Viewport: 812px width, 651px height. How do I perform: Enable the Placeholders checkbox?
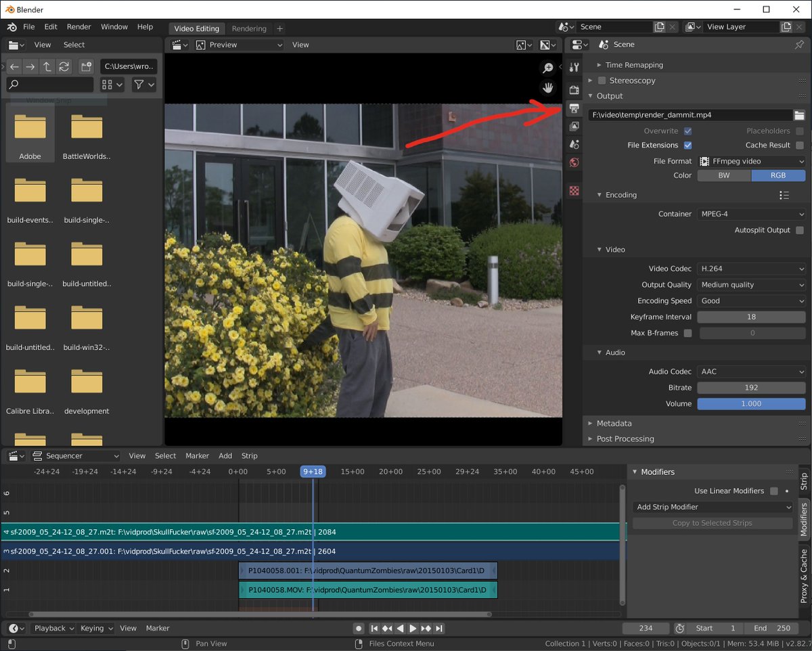(800, 131)
